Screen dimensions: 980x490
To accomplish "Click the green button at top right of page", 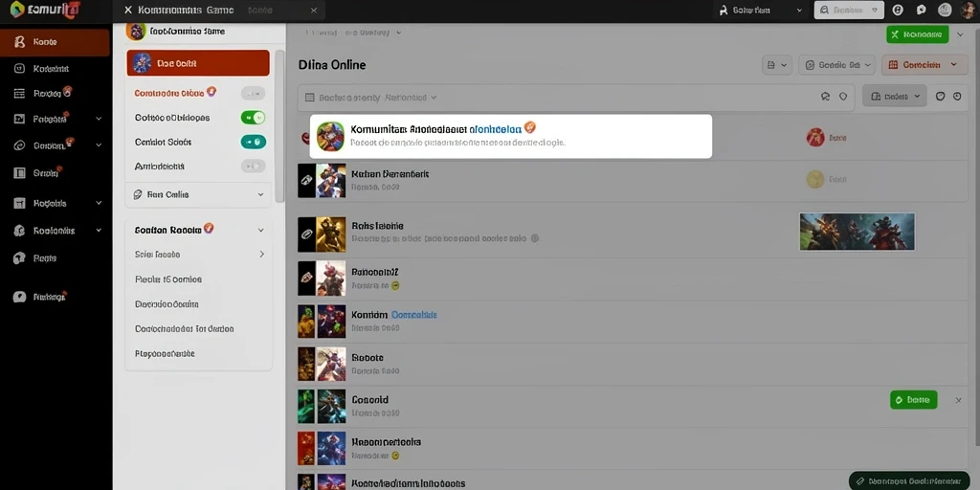I will tap(917, 34).
